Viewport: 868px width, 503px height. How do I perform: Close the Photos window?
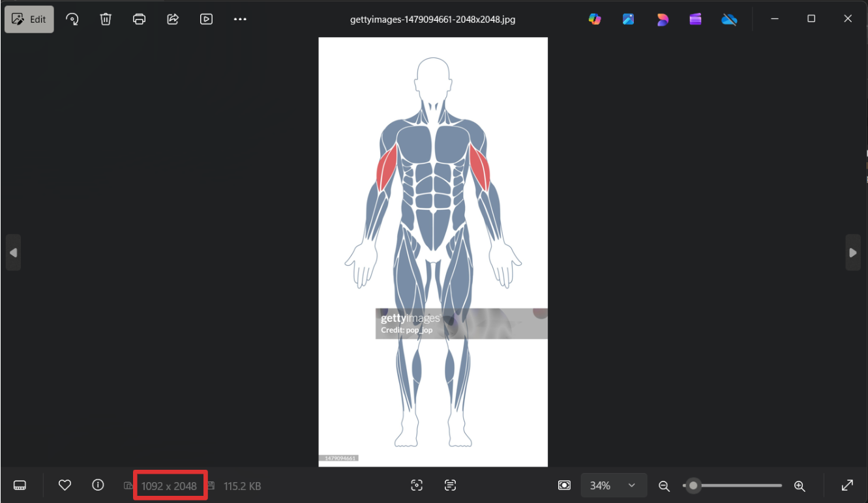click(x=848, y=19)
